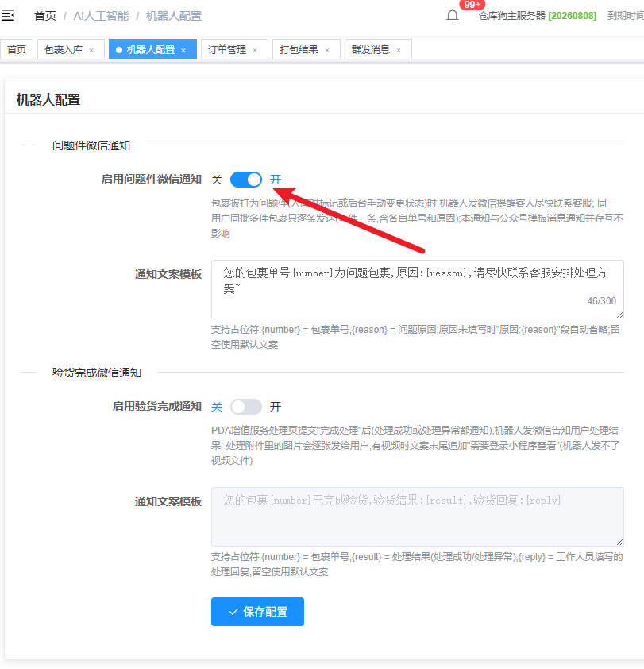Save settings with 保存配置 button
This screenshot has width=644, height=669.
257,612
